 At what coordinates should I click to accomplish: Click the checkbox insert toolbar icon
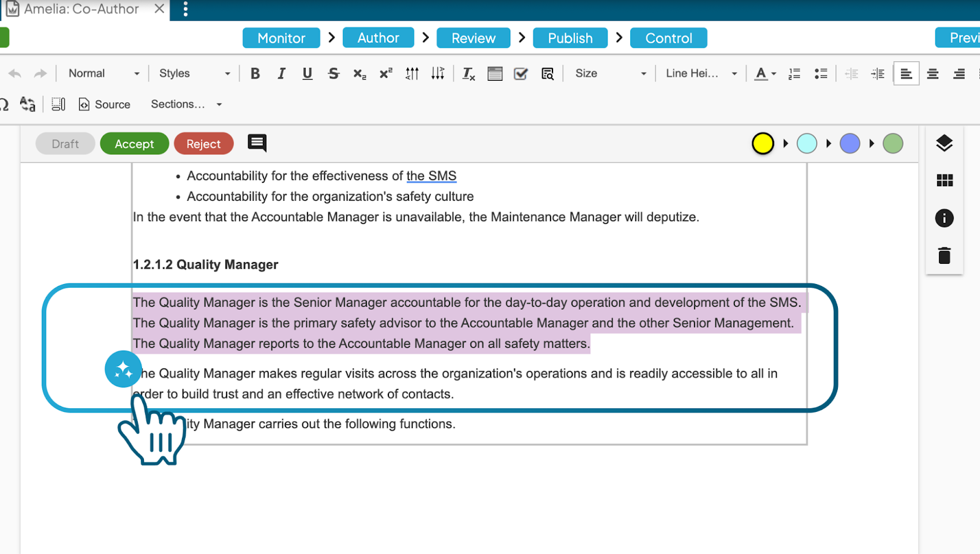click(x=521, y=73)
